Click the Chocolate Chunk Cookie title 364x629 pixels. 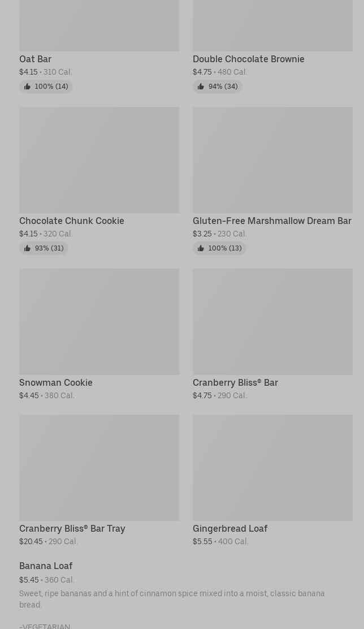[x=71, y=221]
